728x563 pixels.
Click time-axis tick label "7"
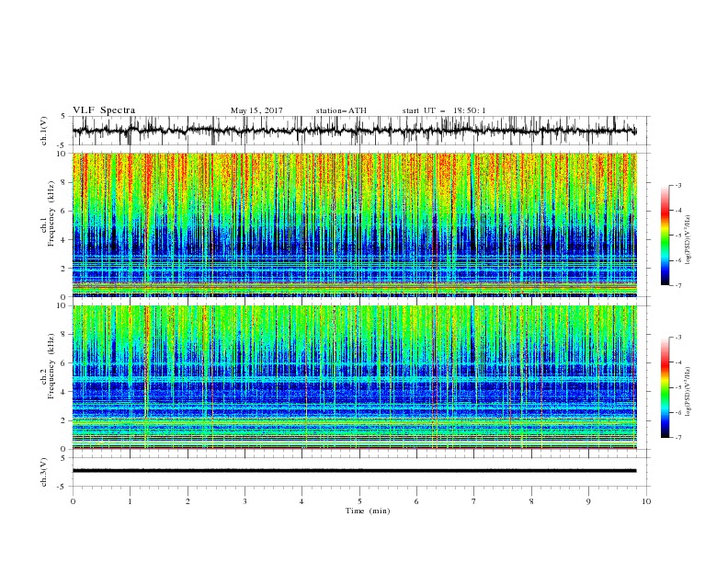[x=474, y=501]
